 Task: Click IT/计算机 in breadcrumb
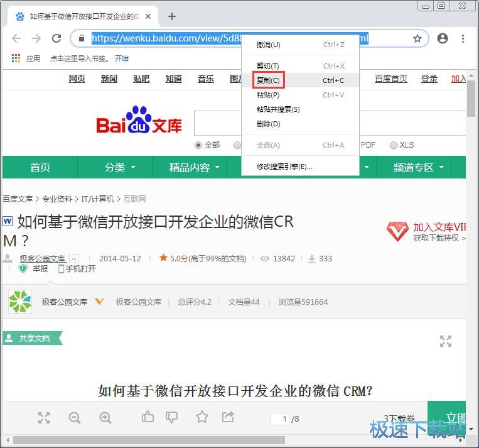coord(97,199)
